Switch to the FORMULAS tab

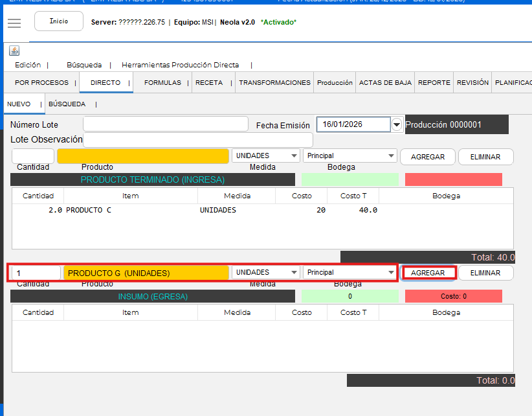(162, 83)
